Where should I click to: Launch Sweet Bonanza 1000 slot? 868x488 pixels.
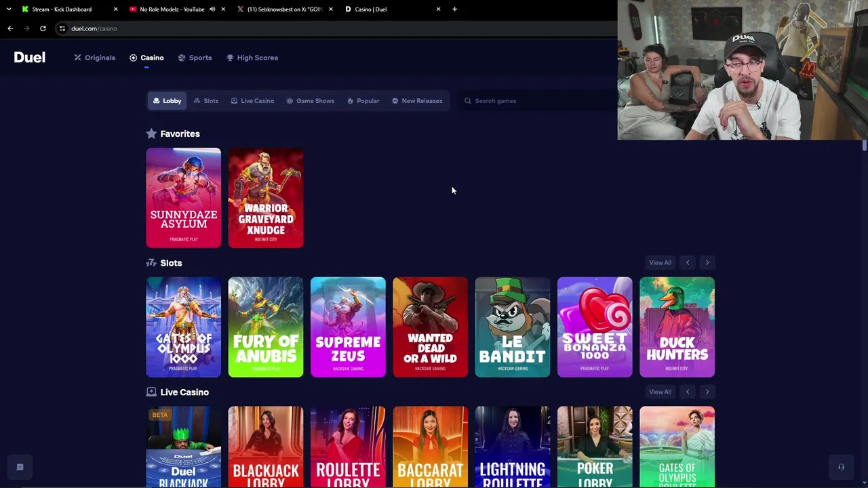pyautogui.click(x=595, y=327)
